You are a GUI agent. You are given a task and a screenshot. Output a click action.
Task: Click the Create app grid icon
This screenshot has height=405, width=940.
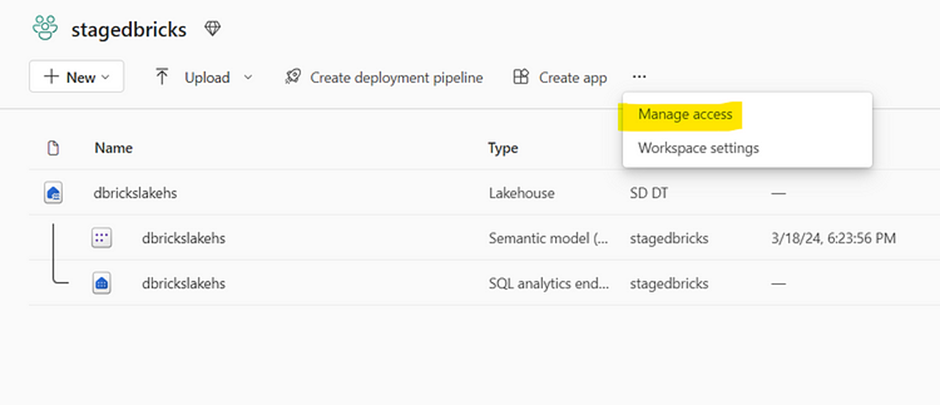(520, 77)
